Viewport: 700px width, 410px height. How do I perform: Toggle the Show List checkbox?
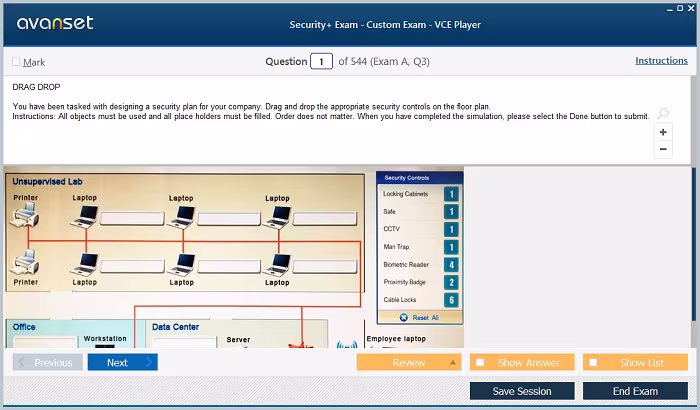(x=593, y=362)
